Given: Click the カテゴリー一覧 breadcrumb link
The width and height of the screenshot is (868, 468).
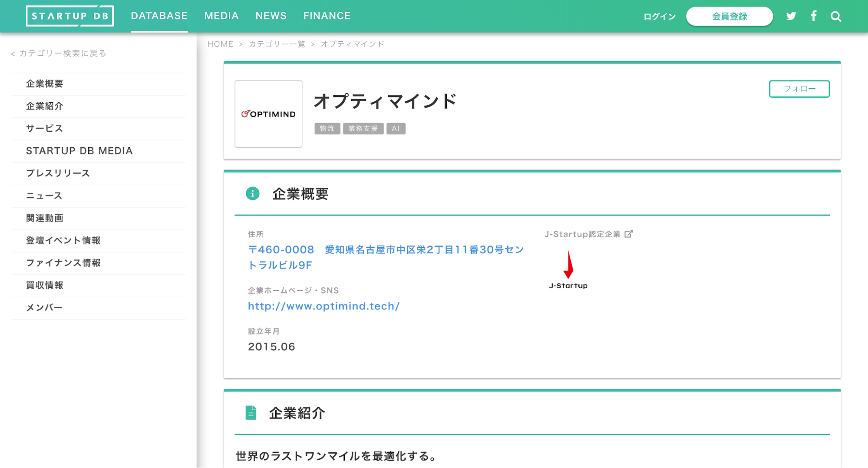Looking at the screenshot, I should point(277,44).
